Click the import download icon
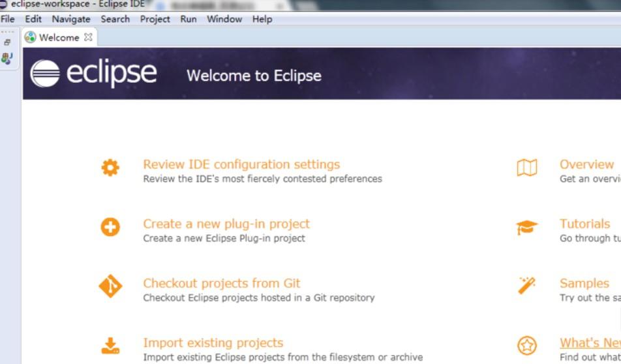 point(110,345)
